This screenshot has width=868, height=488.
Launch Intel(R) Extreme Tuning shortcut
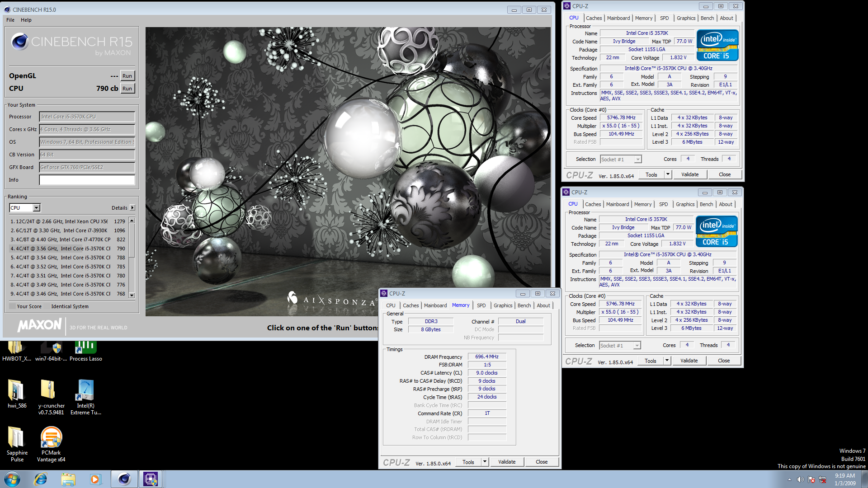click(x=85, y=397)
